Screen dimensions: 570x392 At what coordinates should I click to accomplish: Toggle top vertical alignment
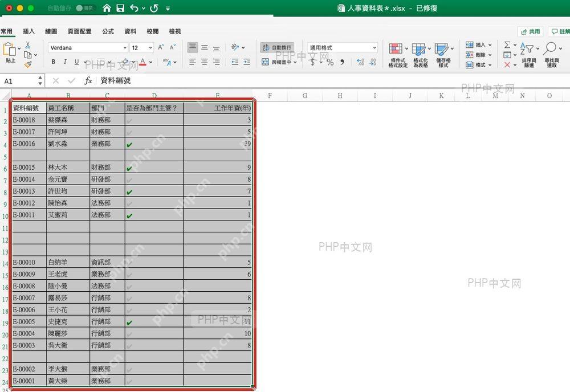tap(193, 47)
